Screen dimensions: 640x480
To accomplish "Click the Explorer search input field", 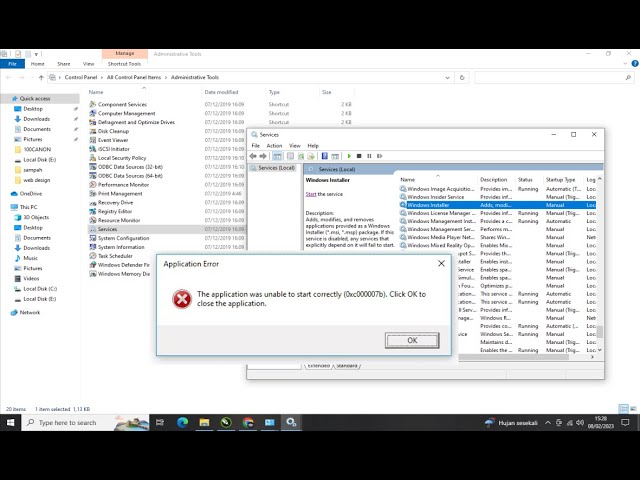I will tap(554, 78).
